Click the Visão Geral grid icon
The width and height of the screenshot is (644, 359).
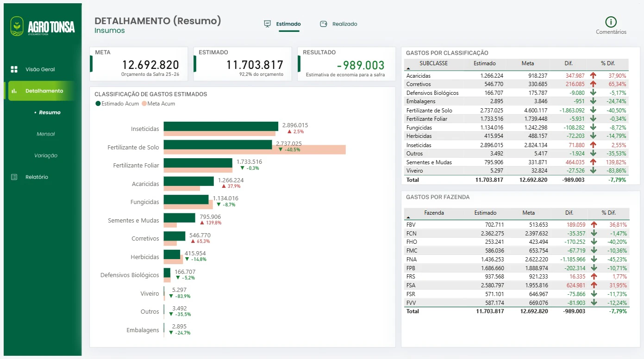tap(14, 69)
